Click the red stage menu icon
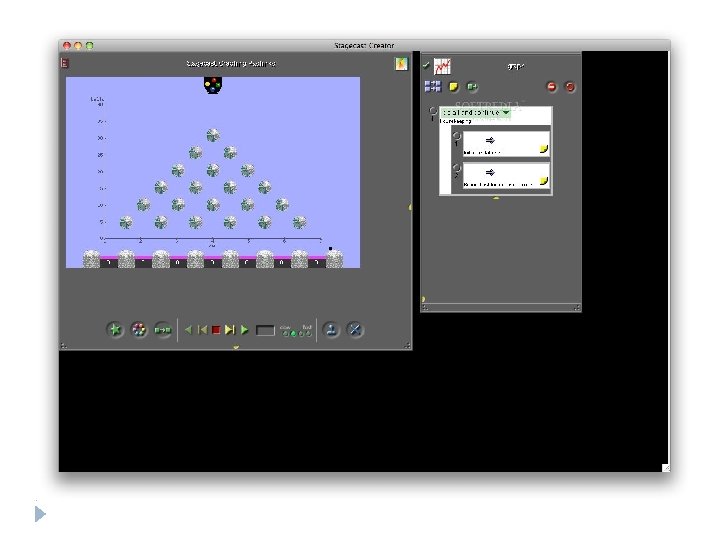Viewport: 720px width, 540px height. point(65,63)
